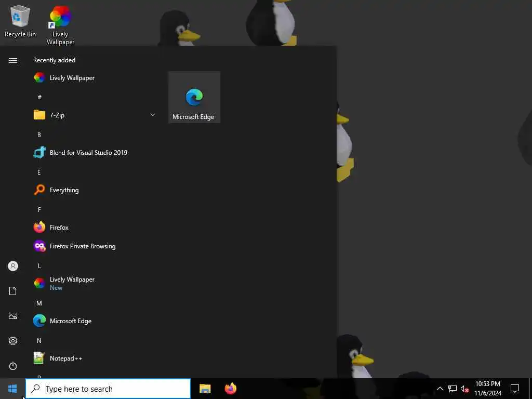The image size is (532, 399).
Task: Open Lively Wallpaper desktop shortcut
Action: [x=60, y=25]
